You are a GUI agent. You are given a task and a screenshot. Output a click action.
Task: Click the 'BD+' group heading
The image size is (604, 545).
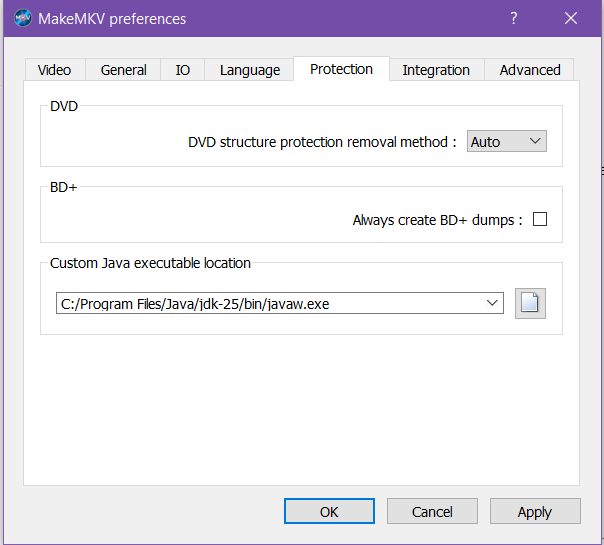click(x=64, y=187)
